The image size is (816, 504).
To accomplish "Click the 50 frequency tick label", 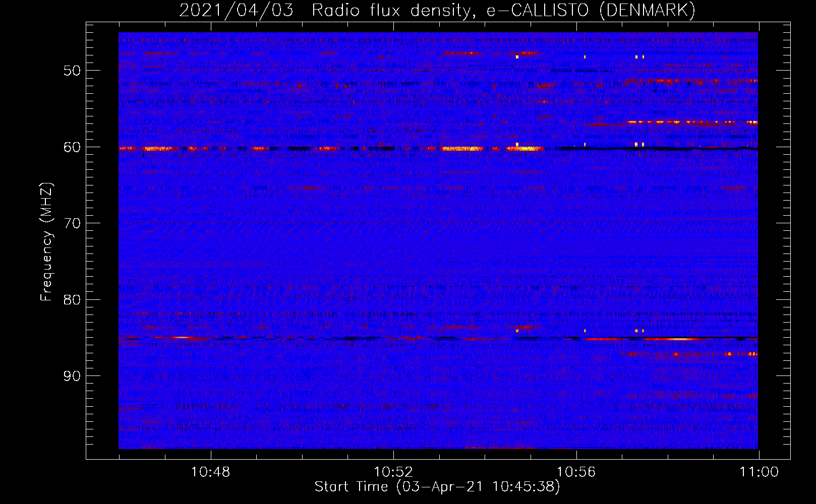I will click(72, 71).
